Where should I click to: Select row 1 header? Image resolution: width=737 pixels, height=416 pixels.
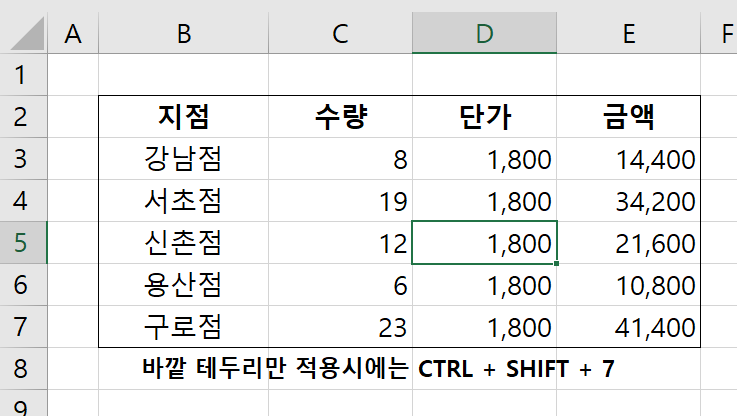tap(24, 74)
